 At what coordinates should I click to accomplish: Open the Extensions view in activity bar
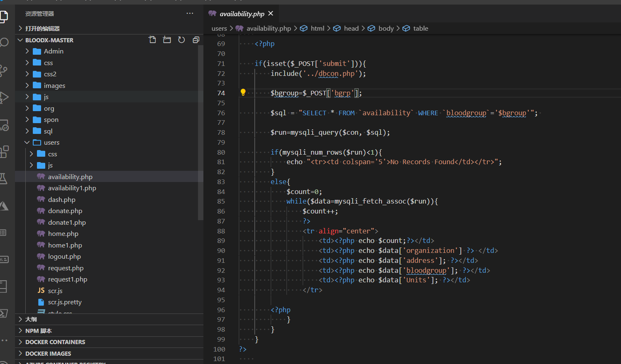tap(4, 152)
